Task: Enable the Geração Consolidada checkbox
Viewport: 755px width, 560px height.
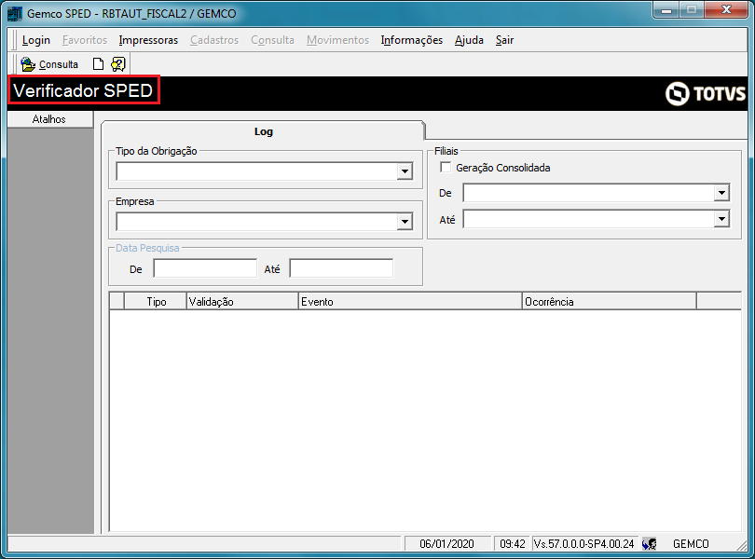Action: pos(446,167)
